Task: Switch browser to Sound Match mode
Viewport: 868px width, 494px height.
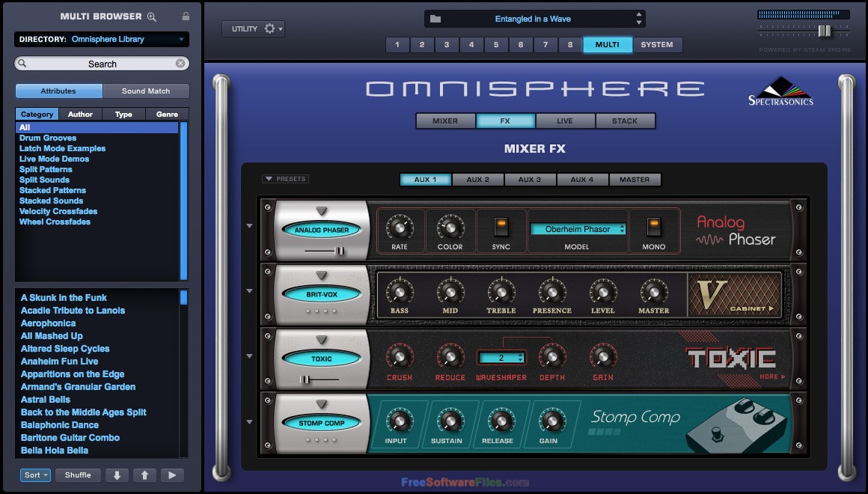Action: [146, 91]
